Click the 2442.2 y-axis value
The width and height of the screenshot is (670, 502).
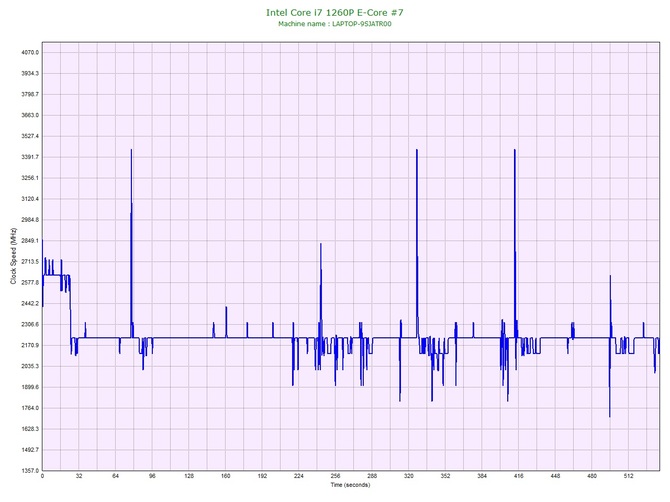[30, 303]
